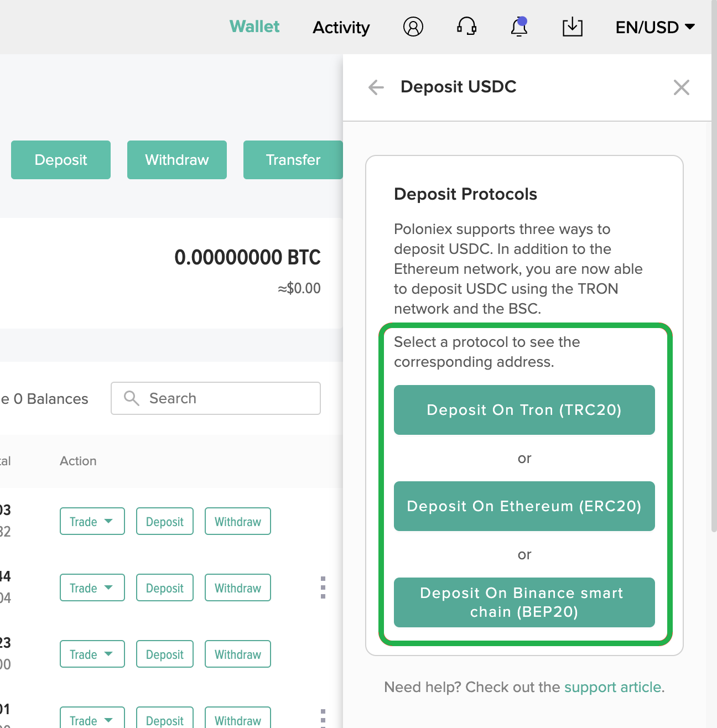The image size is (717, 728).
Task: Expand the Trade dropdown in third row
Action: [92, 654]
